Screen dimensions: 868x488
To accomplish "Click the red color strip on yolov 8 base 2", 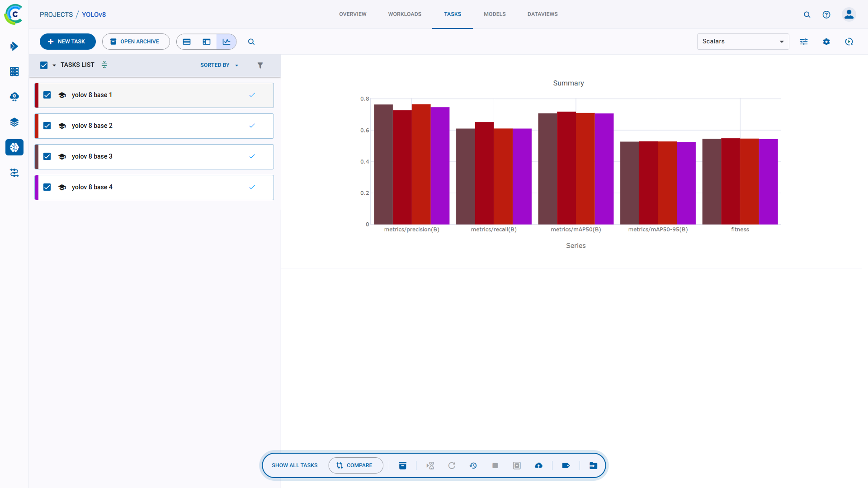I will tap(37, 126).
